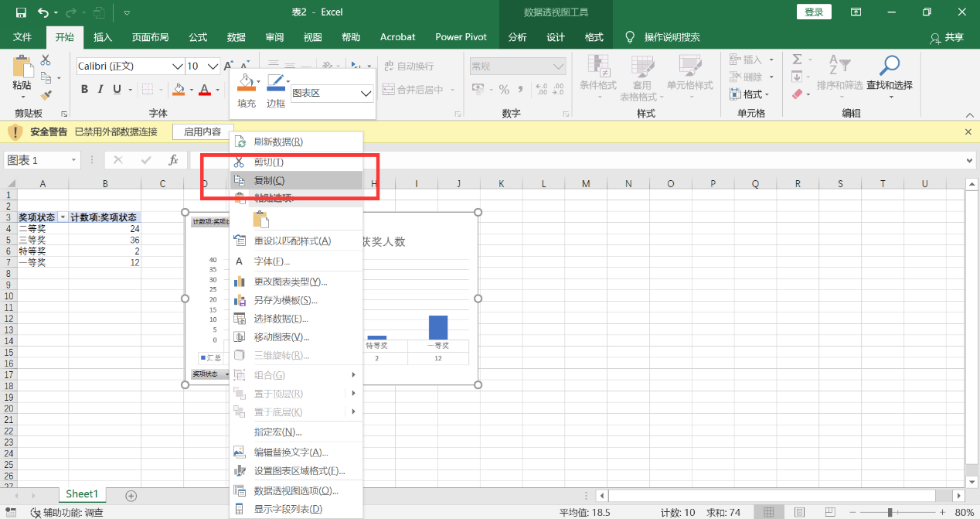Switch to the 插入 ribbon tab
This screenshot has height=519, width=980.
103,36
